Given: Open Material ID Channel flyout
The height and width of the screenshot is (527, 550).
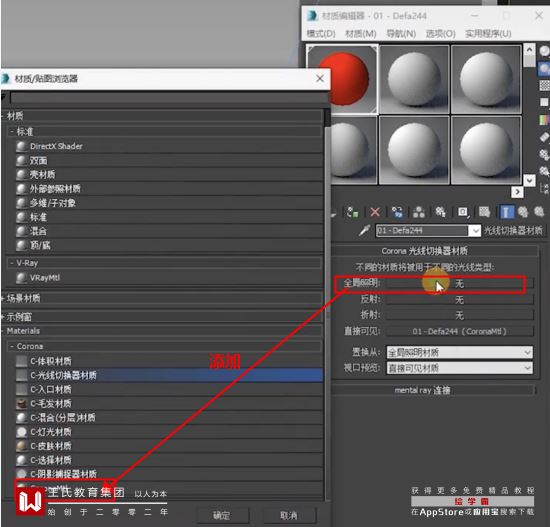Looking at the screenshot, I should coord(463,212).
